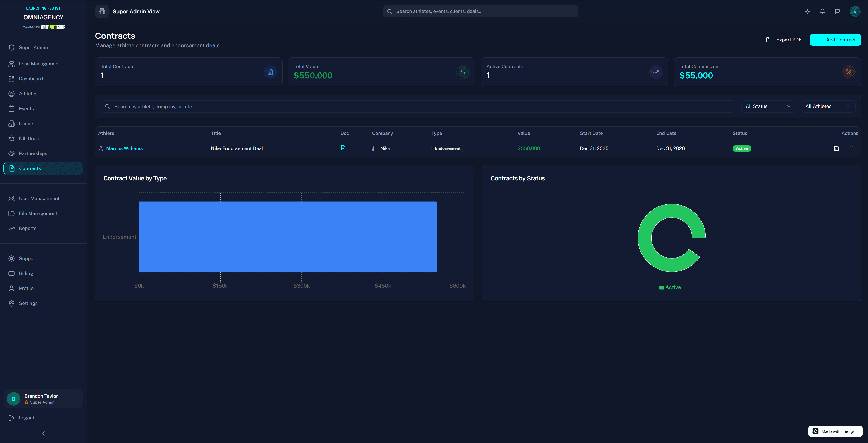The image size is (868, 443).
Task: Open Marcus Williams athlete link
Action: point(124,148)
